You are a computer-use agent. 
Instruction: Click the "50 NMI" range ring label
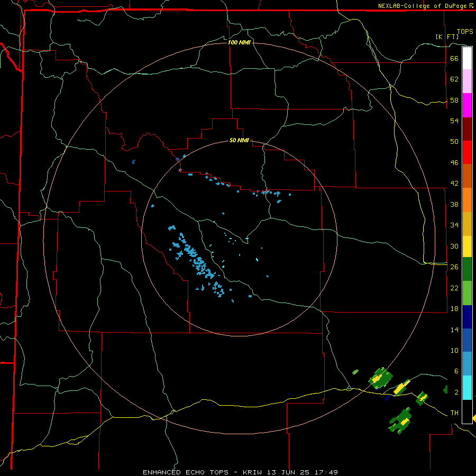[239, 140]
